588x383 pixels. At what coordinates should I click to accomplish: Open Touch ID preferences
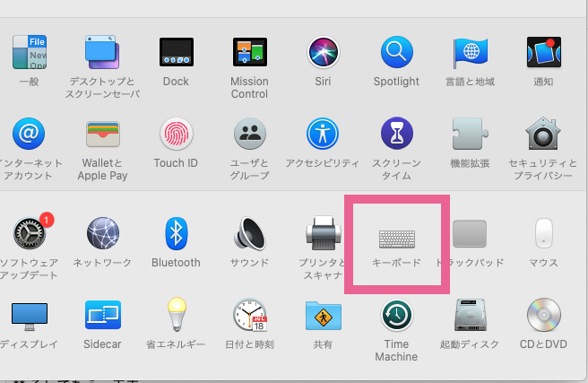(x=177, y=134)
